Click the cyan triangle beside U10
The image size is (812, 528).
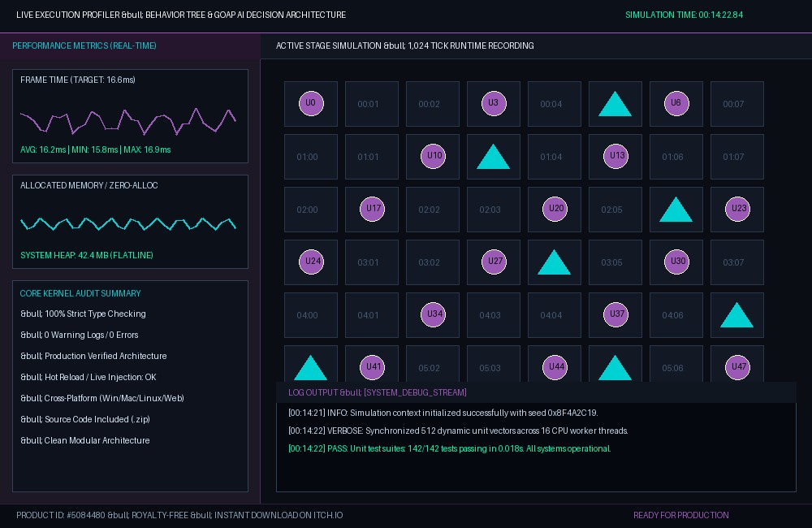[493, 157]
